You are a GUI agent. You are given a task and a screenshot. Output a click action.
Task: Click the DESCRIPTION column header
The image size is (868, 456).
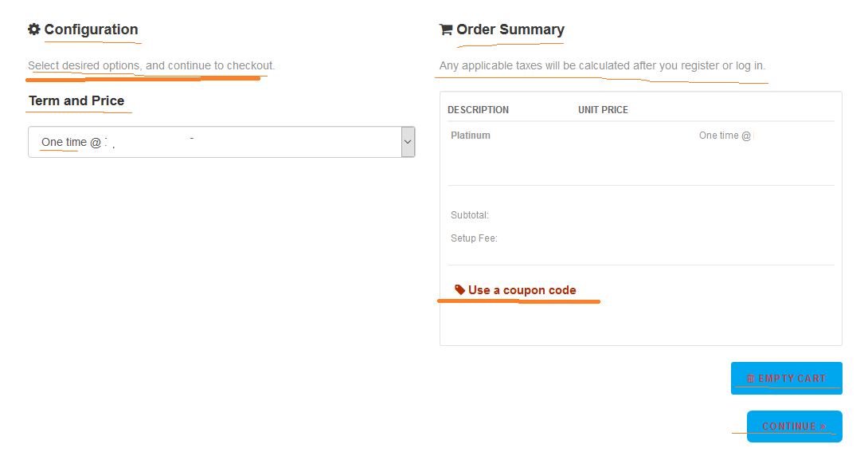click(479, 110)
